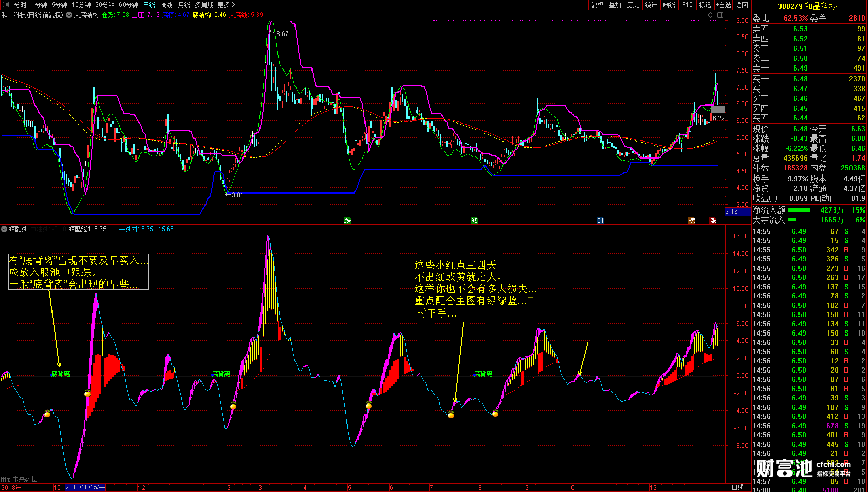Click the 一线拼: 5.65 value
This screenshot has height=492, width=868.
click(x=136, y=229)
